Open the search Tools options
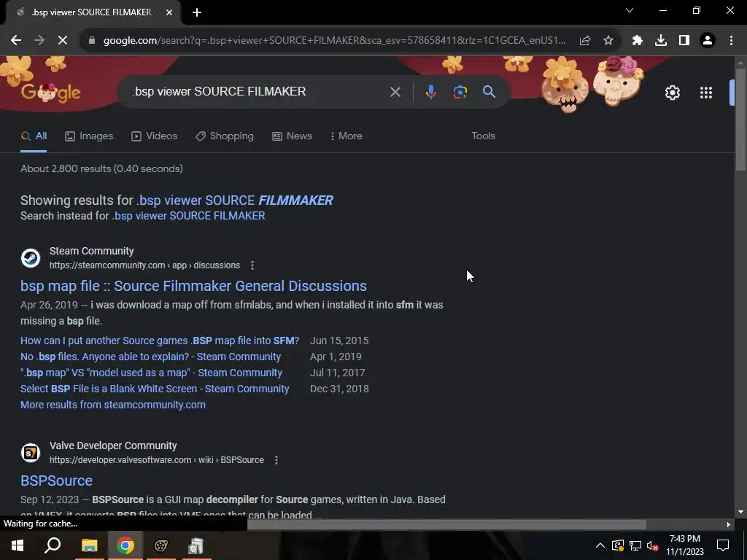747x560 pixels. pyautogui.click(x=483, y=136)
